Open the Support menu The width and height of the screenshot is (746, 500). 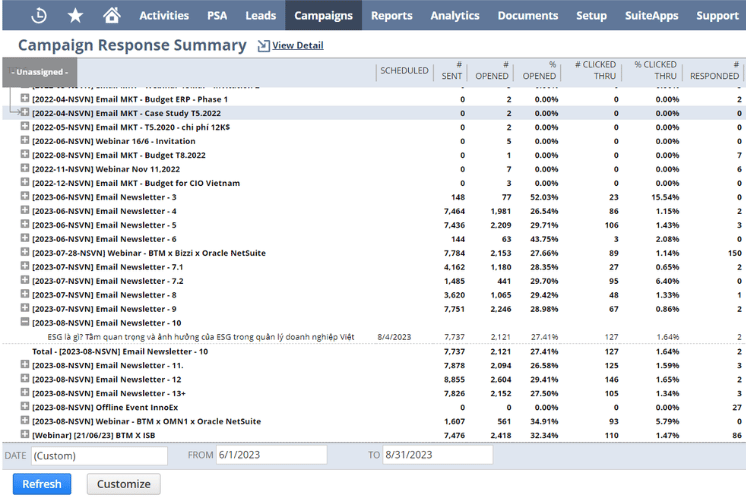(717, 16)
